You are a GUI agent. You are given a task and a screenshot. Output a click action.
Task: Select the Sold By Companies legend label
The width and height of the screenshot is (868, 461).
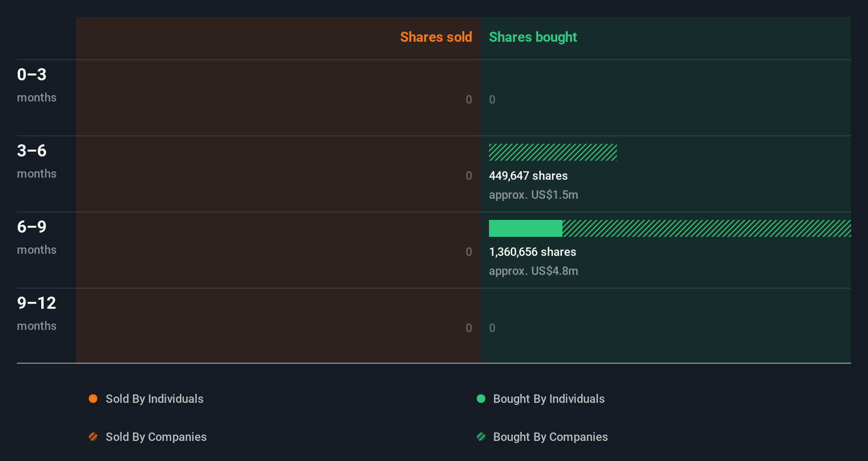156,437
